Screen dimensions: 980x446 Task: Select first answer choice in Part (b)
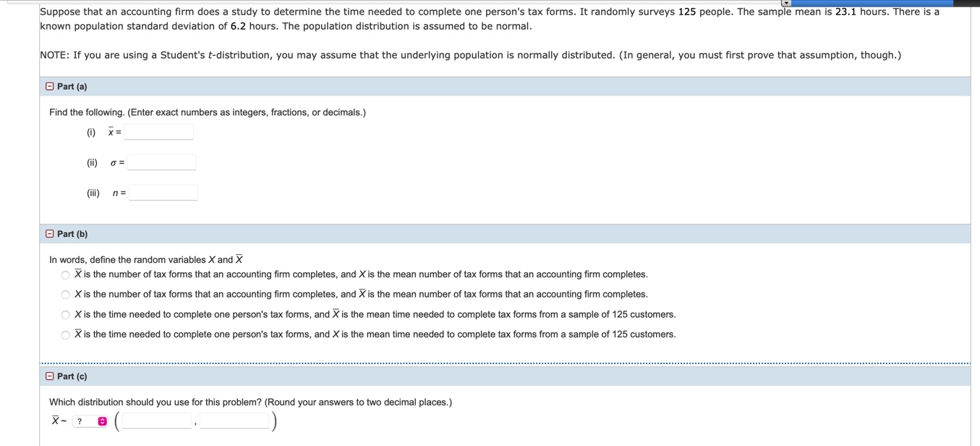(x=64, y=274)
